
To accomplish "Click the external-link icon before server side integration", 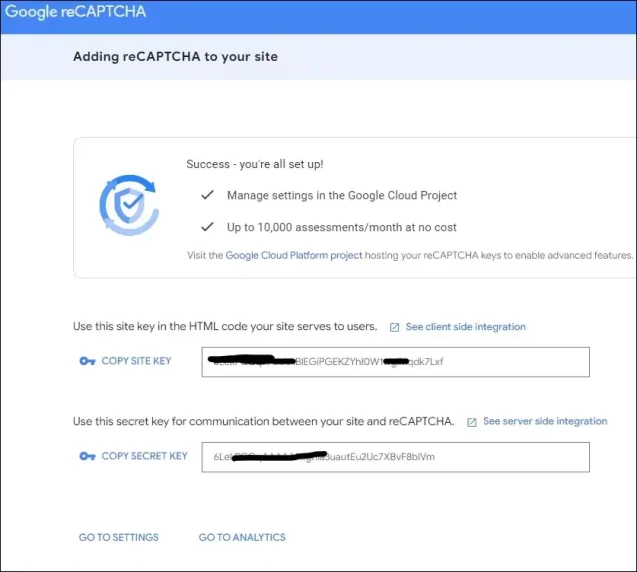I will point(472,422).
